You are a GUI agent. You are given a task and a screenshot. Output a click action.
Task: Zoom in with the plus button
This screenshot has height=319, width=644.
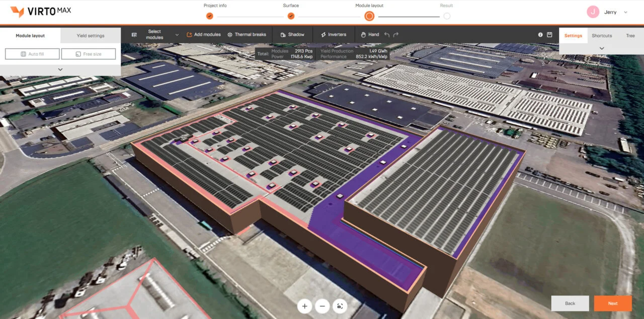pos(304,306)
